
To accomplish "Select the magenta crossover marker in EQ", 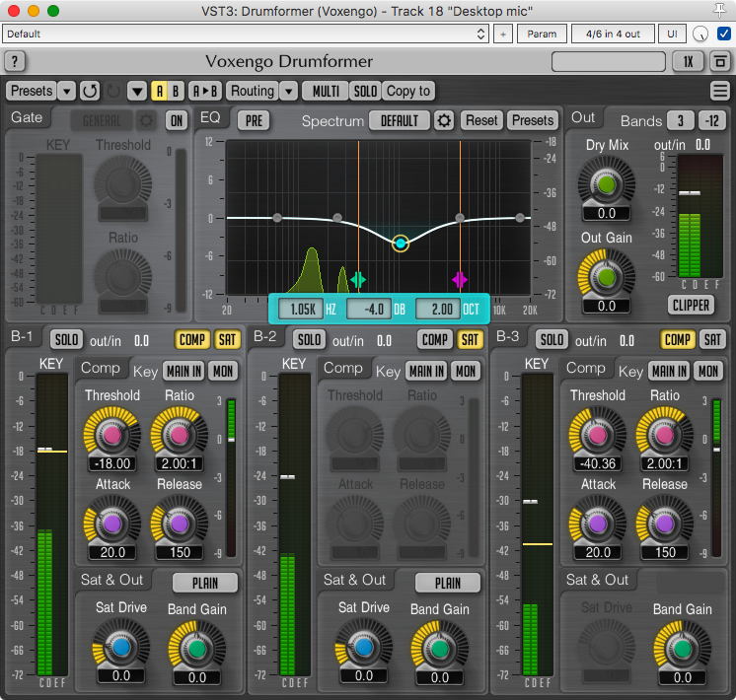I will click(x=460, y=280).
